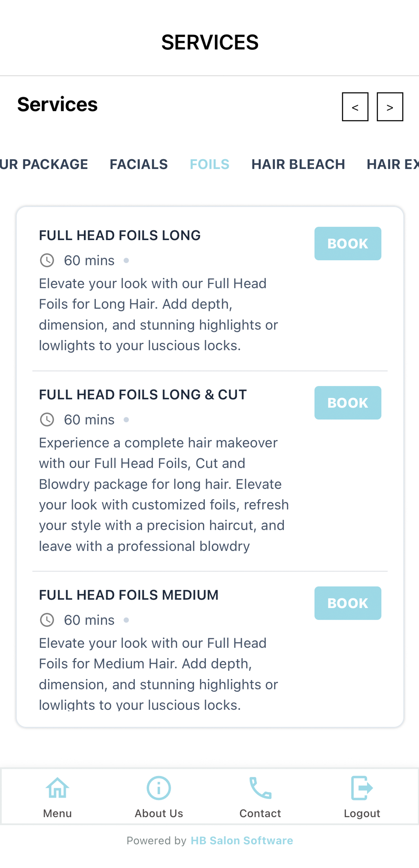Click clock icon for Full Head Foils Long & Cut
This screenshot has width=419, height=868.
point(47,420)
